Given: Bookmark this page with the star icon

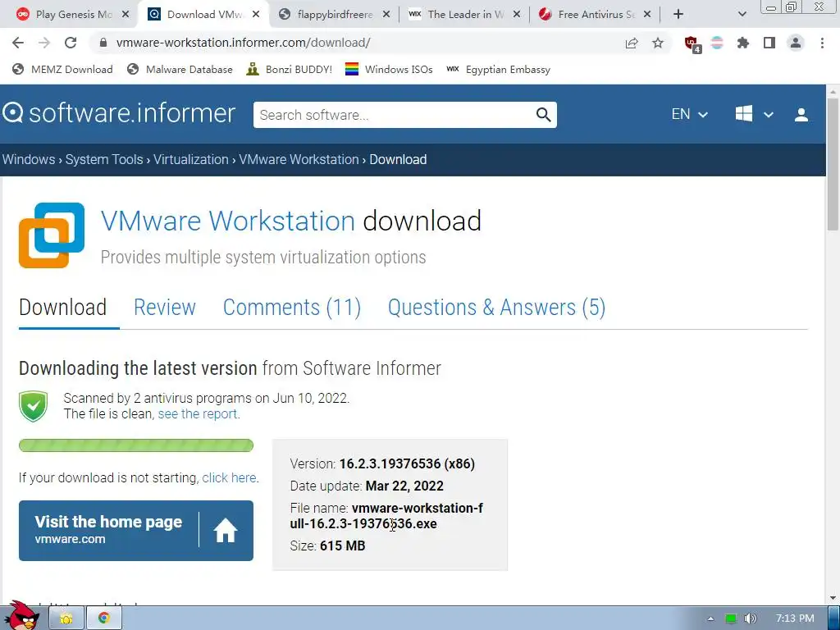Looking at the screenshot, I should pos(658,43).
